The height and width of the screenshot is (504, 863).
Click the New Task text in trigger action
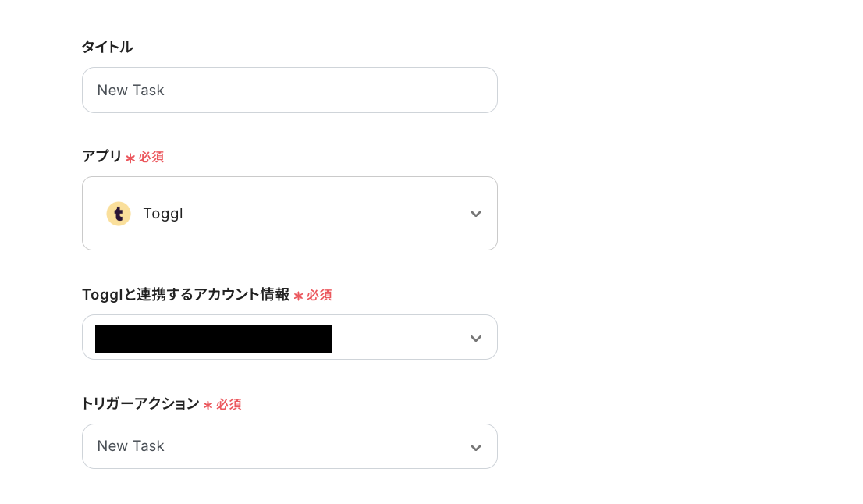point(130,445)
